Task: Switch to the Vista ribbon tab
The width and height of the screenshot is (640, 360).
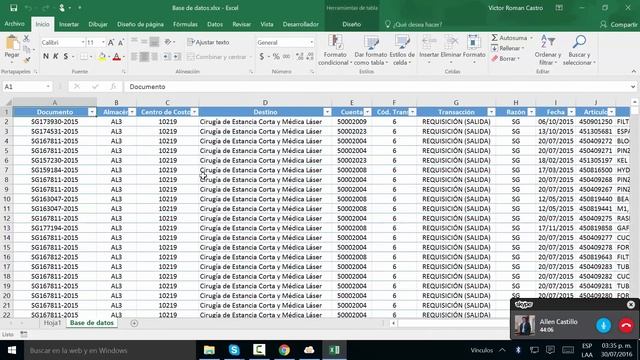Action: pyautogui.click(x=267, y=24)
